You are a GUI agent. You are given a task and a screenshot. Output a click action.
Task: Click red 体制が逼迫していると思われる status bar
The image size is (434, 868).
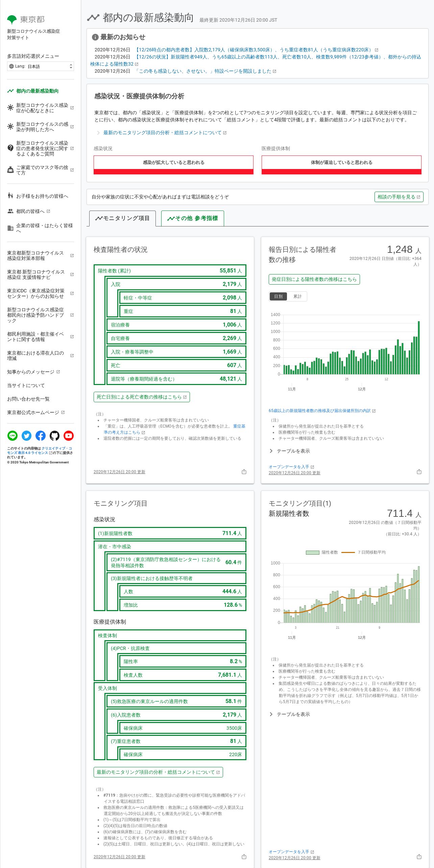pos(341,165)
